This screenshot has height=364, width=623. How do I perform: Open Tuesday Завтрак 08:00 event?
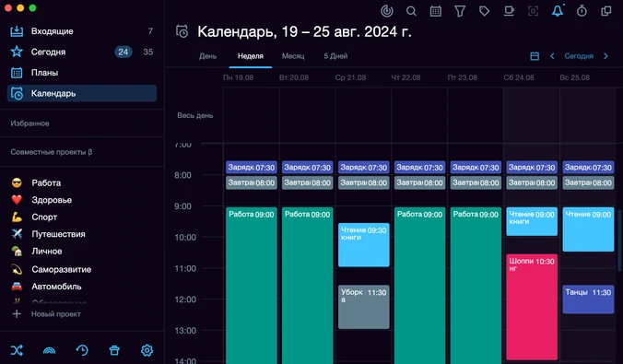pos(308,182)
